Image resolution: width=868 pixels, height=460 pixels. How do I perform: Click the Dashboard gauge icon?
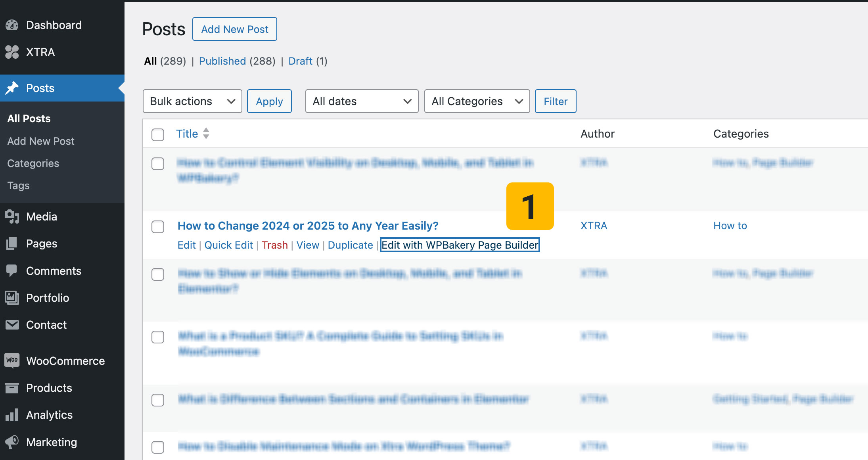(12, 25)
